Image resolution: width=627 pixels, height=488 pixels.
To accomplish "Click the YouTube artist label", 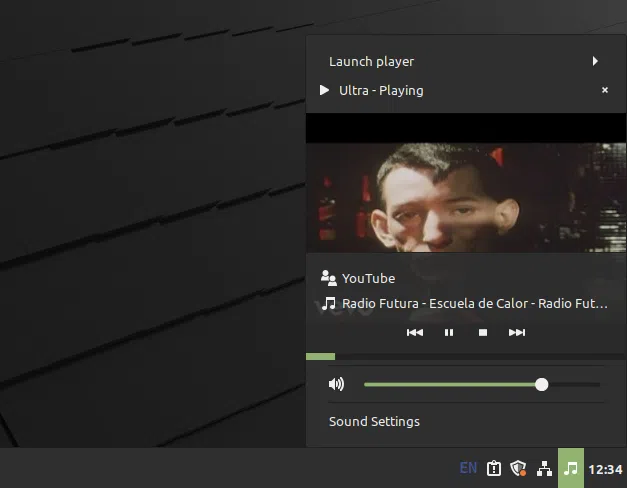I will [368, 278].
